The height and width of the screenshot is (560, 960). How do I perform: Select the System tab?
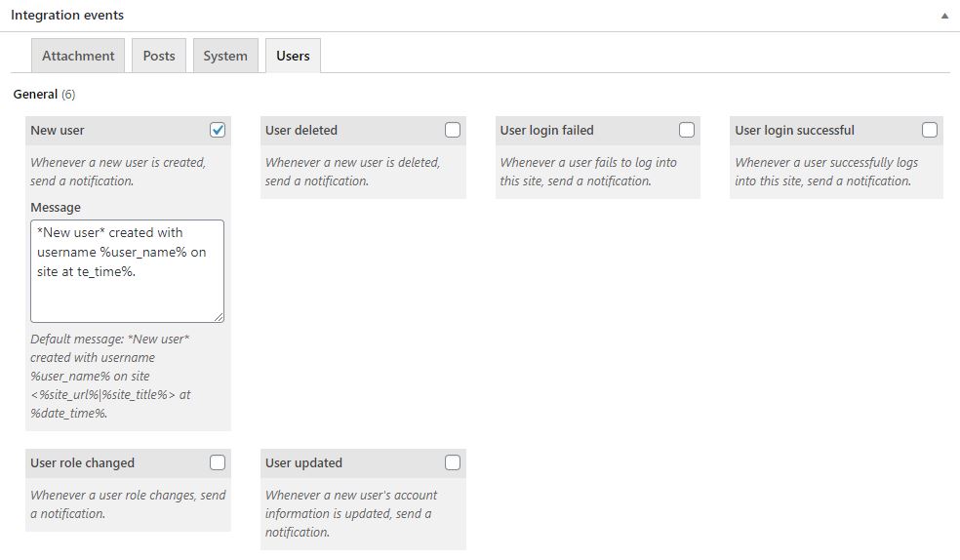point(225,56)
